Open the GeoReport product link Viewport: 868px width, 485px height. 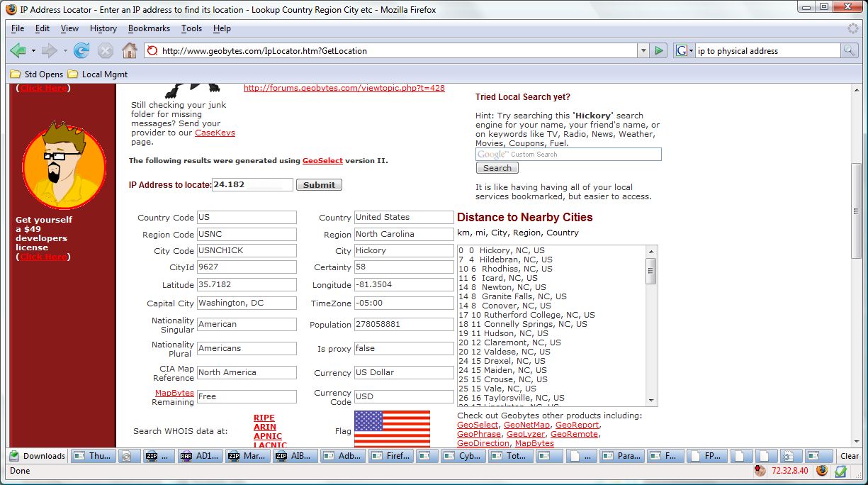coord(577,425)
